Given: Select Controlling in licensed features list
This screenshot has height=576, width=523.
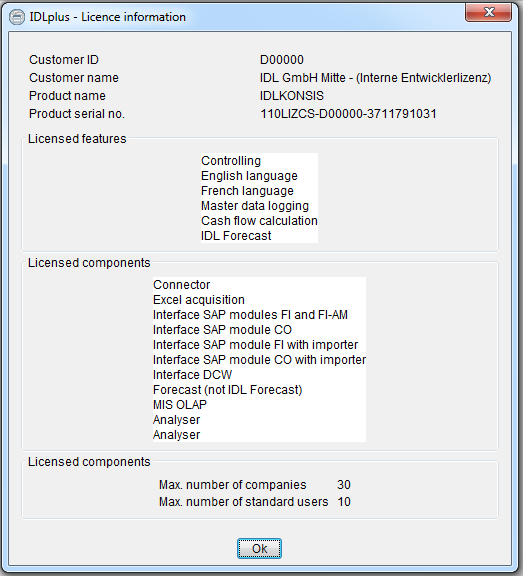Looking at the screenshot, I should (231, 161).
